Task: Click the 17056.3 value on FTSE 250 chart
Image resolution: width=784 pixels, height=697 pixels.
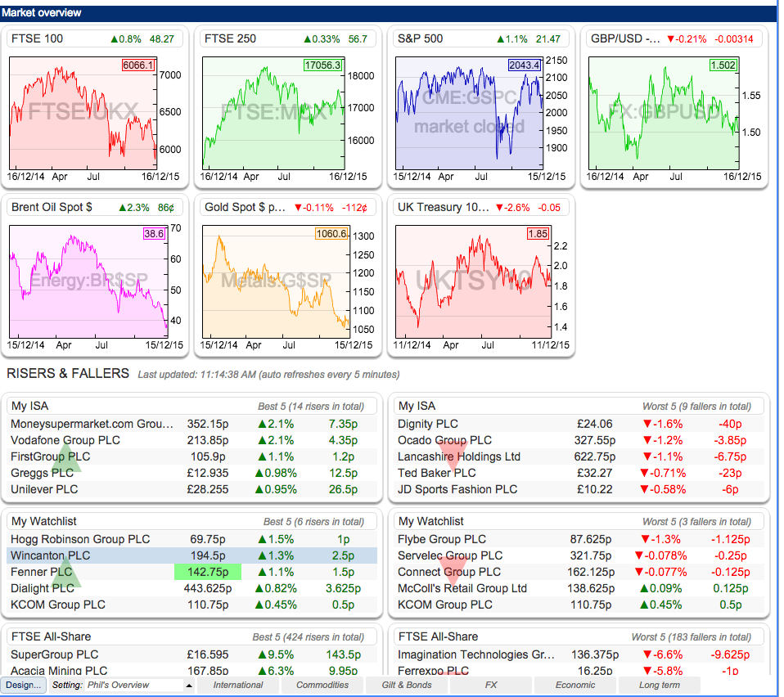Action: pos(323,65)
